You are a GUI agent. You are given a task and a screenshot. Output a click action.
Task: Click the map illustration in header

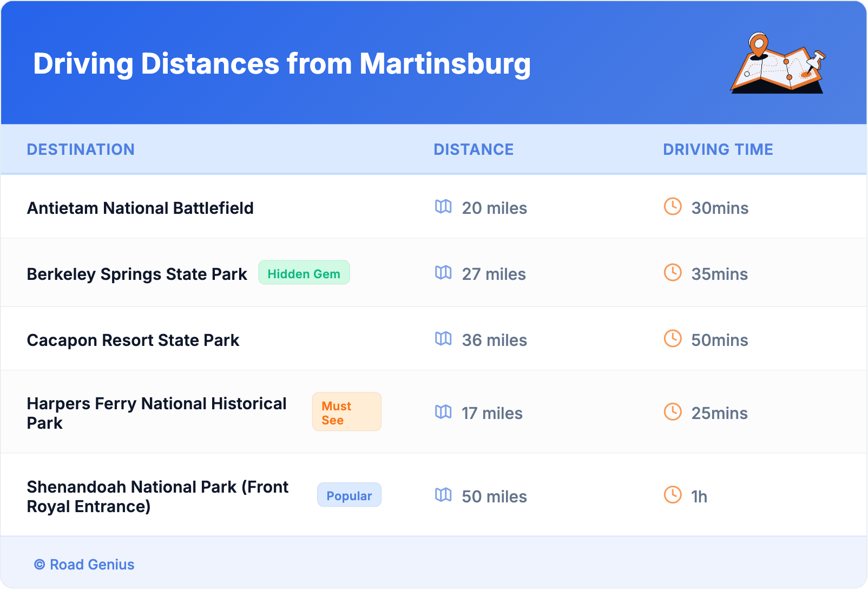click(x=778, y=63)
